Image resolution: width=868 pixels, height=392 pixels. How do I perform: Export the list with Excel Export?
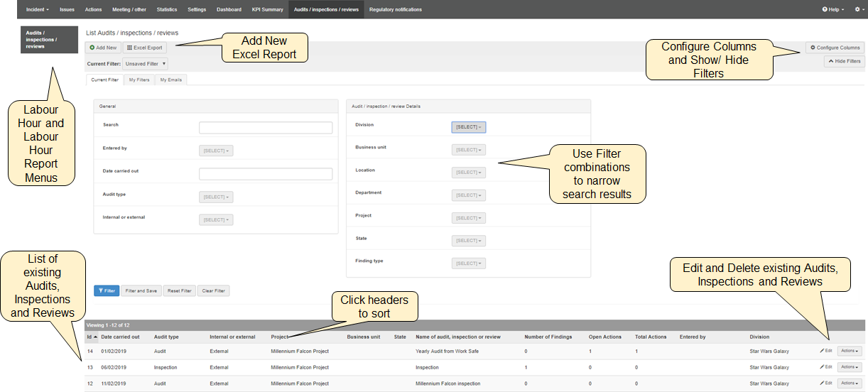point(145,48)
